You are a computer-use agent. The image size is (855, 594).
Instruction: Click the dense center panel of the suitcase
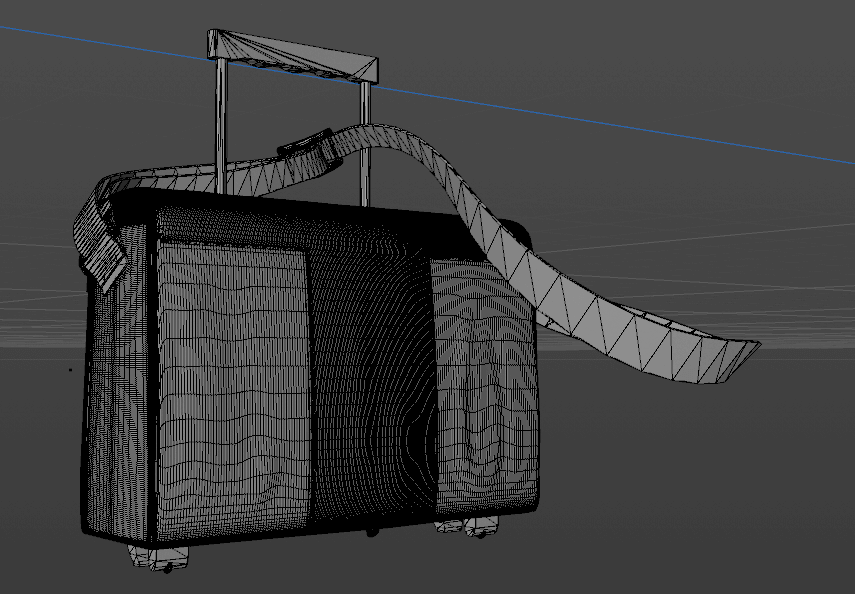[368, 390]
